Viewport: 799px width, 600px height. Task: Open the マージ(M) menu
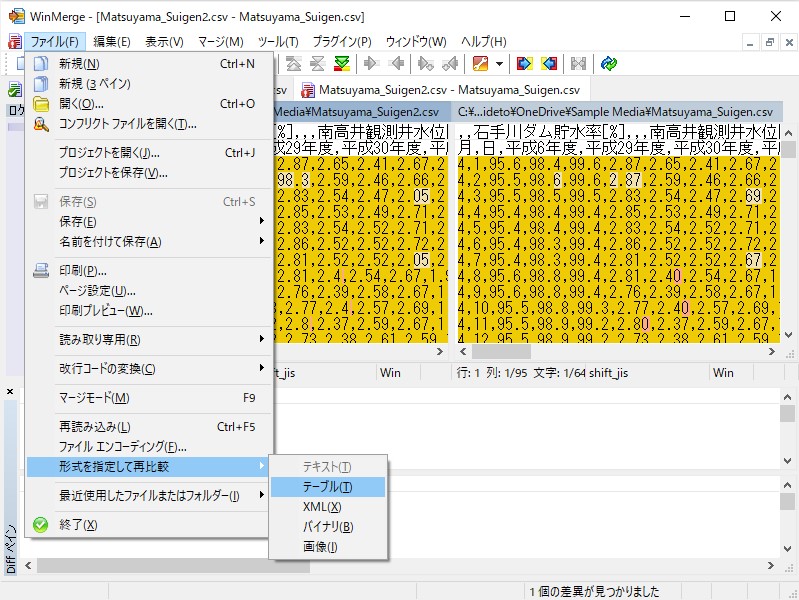click(221, 42)
